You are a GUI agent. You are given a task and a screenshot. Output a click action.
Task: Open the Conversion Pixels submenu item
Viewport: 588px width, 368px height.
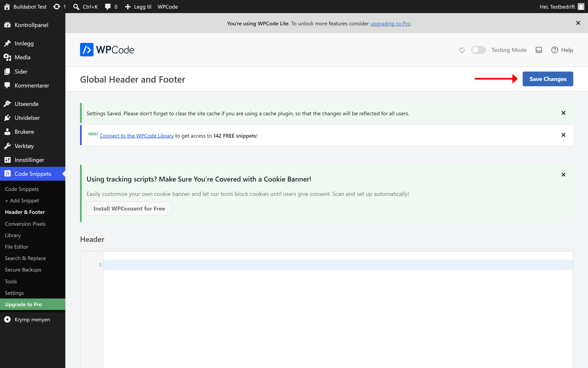pyautogui.click(x=25, y=224)
